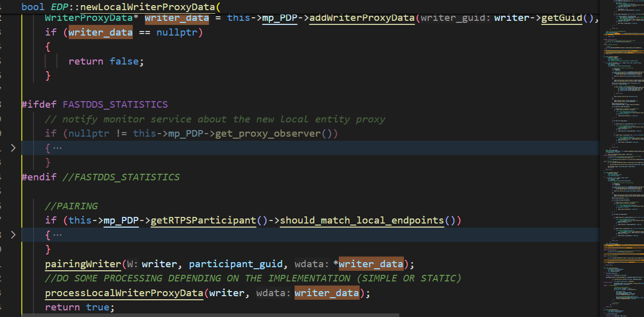Click the ellipsis of the folded should_match_local_endpoints block

(x=57, y=235)
